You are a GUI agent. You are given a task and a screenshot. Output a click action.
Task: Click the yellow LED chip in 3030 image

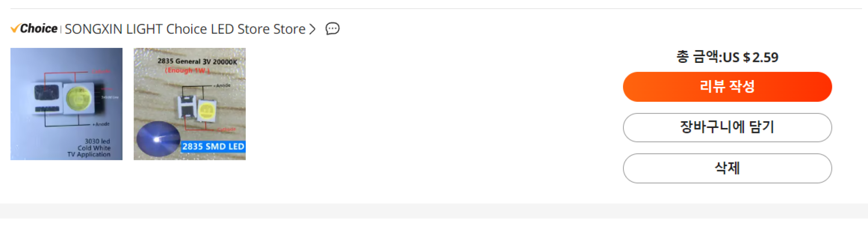coord(78,99)
